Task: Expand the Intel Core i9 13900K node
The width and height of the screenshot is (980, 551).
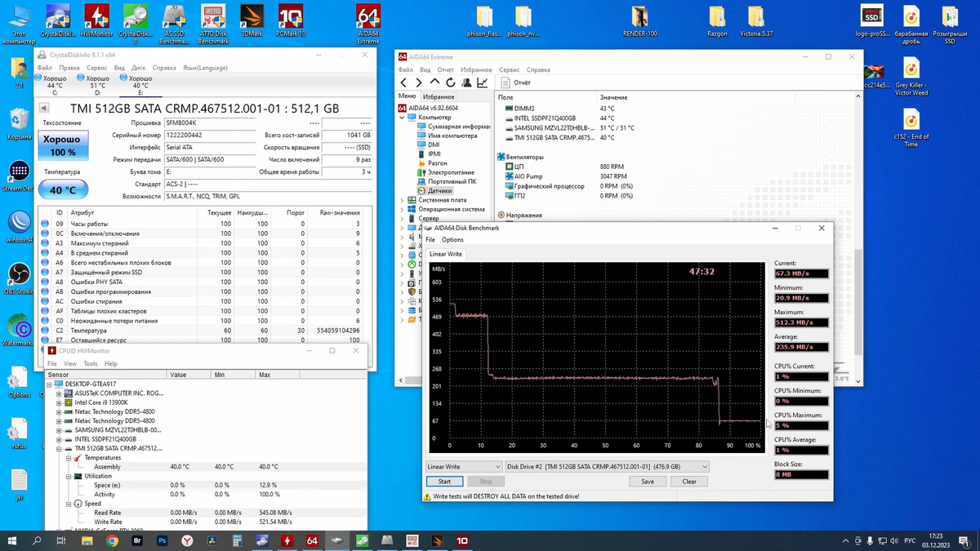Action: (x=59, y=402)
